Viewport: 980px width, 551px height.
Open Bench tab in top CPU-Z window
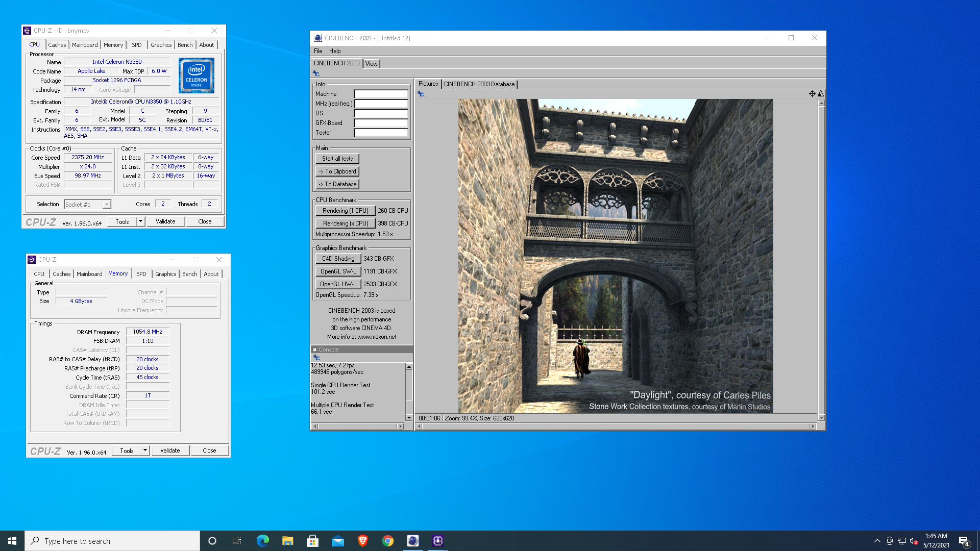coord(185,45)
